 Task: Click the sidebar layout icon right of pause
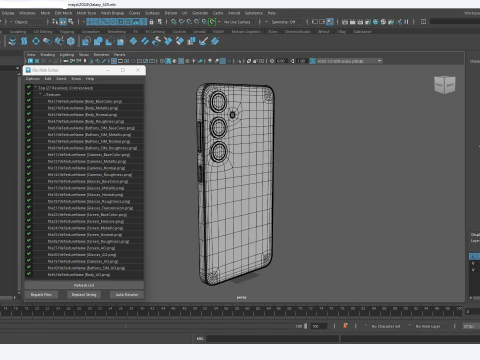(423, 22)
